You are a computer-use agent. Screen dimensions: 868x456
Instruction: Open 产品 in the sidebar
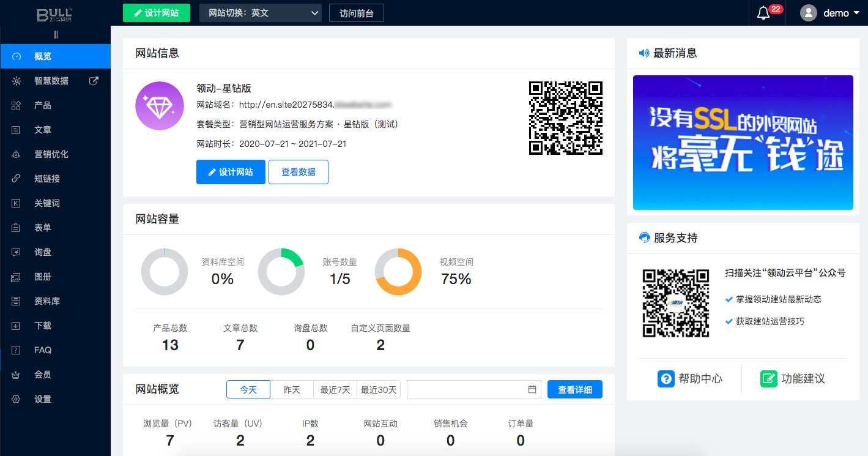pos(43,105)
